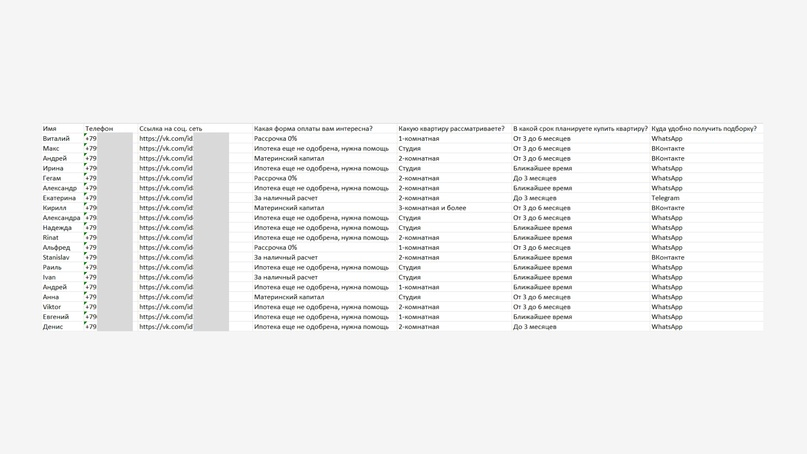The height and width of the screenshot is (454, 807).
Task: Click the "Рассрочка 0%" cell in Альфред's row
Action: tap(275, 247)
